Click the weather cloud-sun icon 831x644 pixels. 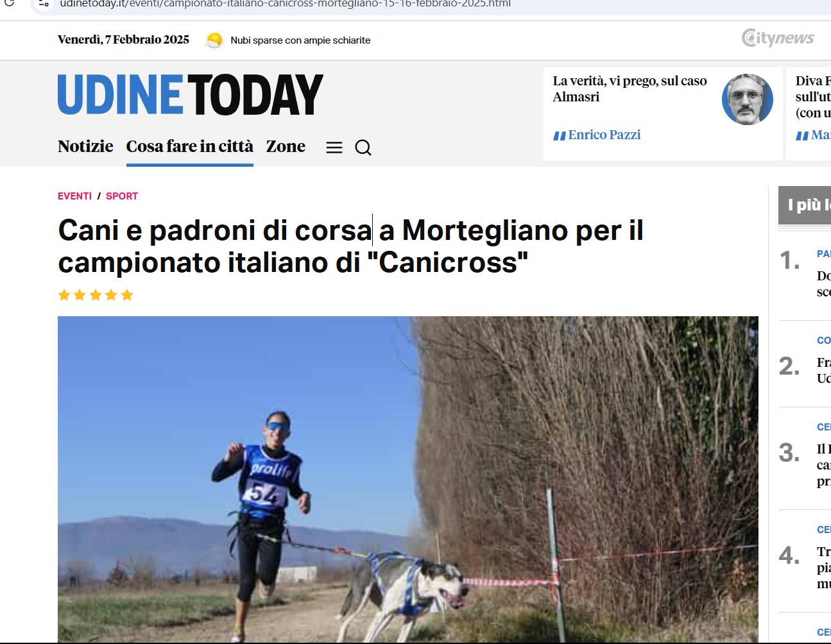tap(214, 40)
